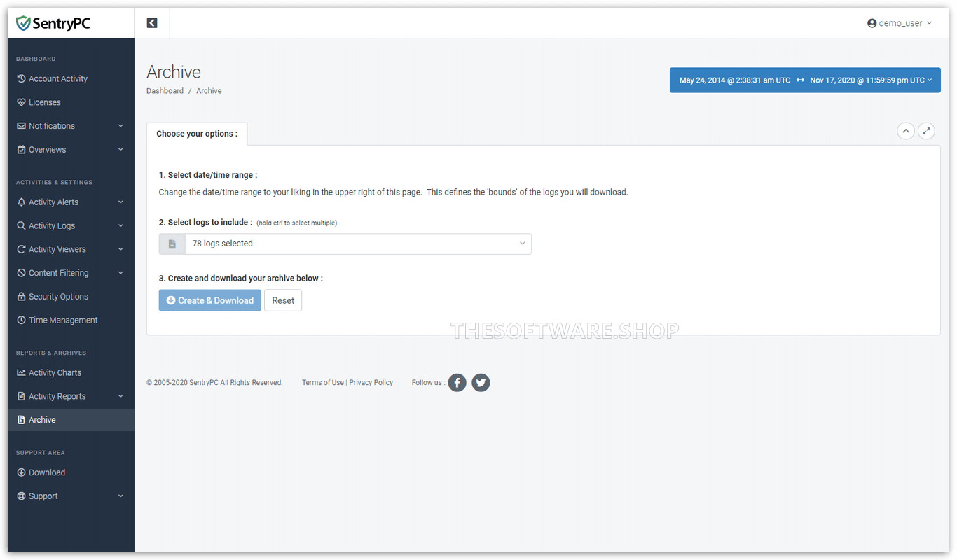Screen dimensions: 957x560
Task: Collapse the sidebar with the arrow icon
Action: (152, 23)
